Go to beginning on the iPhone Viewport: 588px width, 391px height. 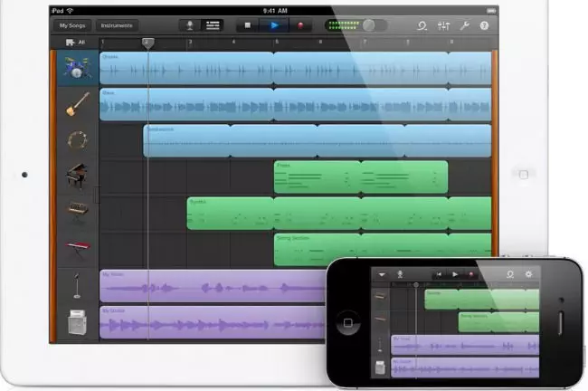(x=439, y=274)
